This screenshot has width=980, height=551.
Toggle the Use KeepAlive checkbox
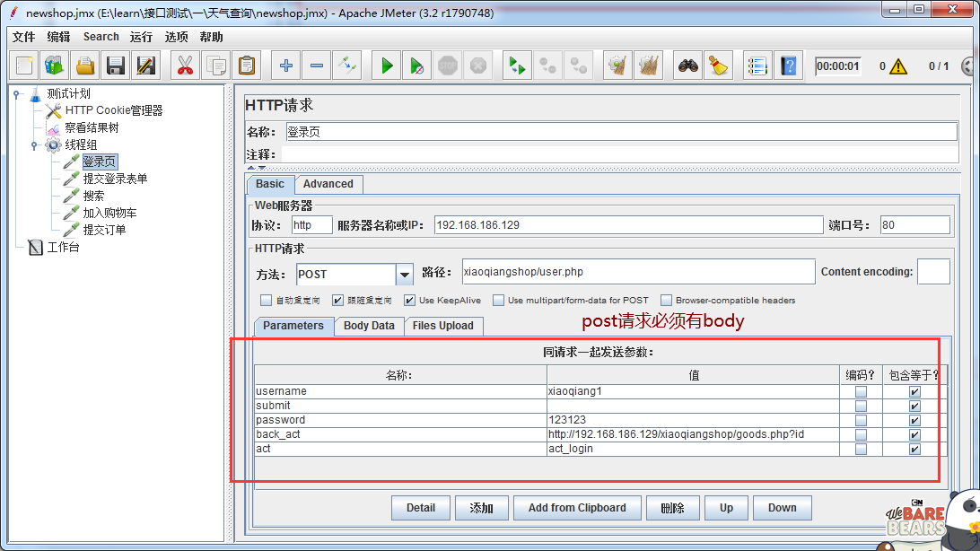[409, 301]
